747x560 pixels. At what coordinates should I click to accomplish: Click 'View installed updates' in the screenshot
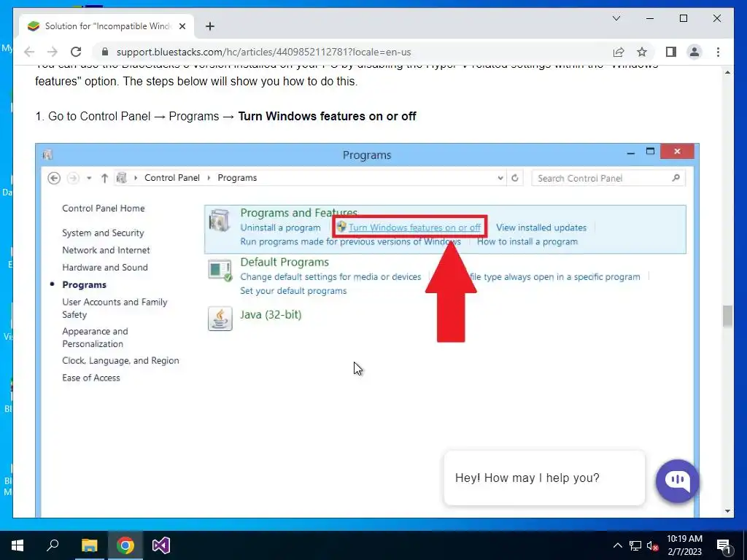tap(541, 227)
